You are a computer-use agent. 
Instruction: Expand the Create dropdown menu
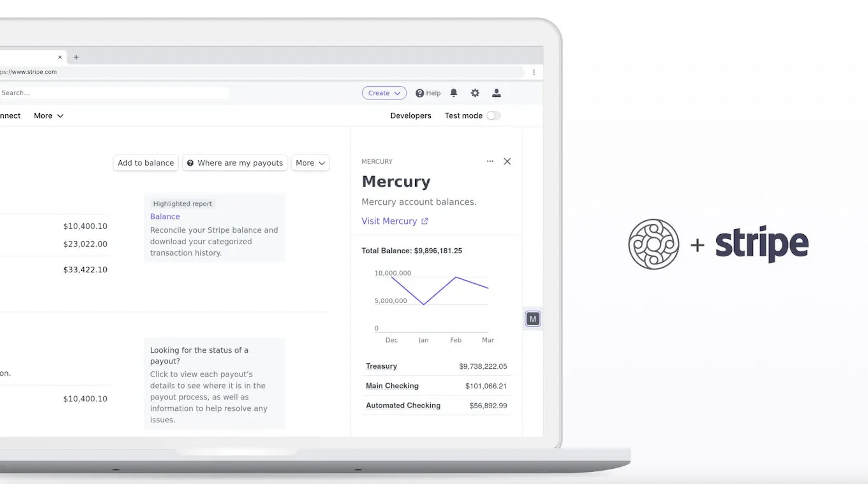(384, 93)
